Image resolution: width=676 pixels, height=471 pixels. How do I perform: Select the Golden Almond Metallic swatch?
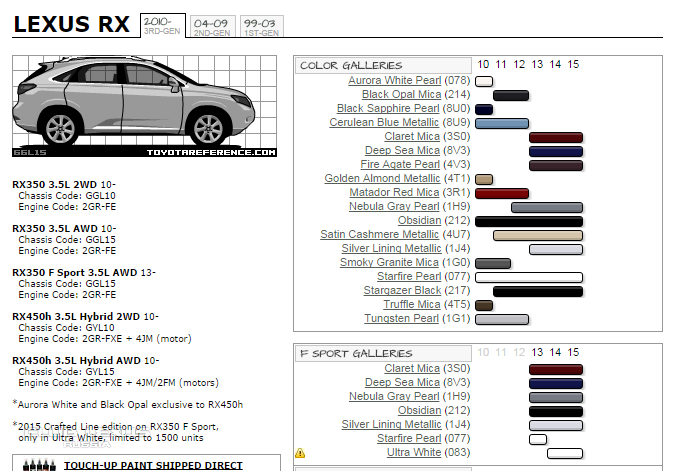484,179
